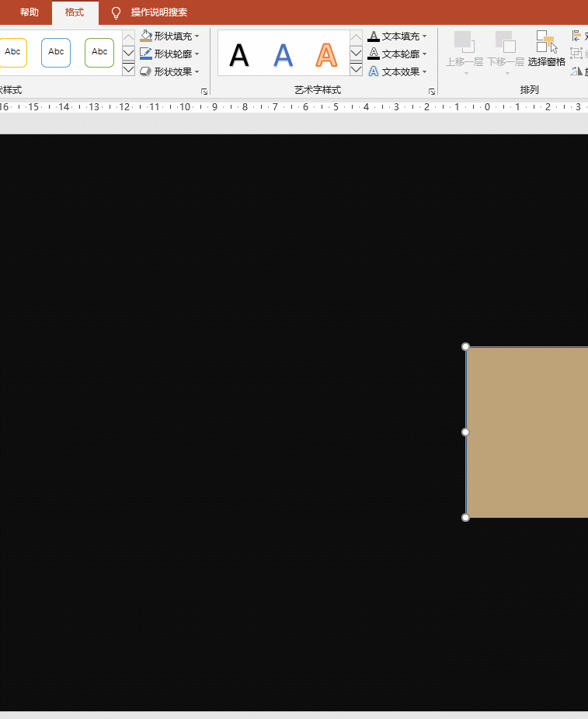Click the tan rectangle shape on slide
The width and height of the screenshot is (588, 719).
tap(527, 432)
